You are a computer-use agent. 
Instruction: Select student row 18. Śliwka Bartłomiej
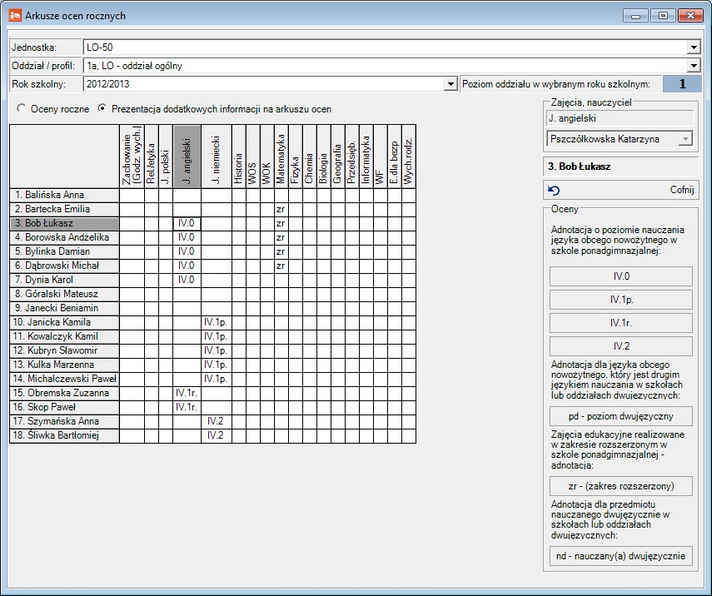(64, 435)
